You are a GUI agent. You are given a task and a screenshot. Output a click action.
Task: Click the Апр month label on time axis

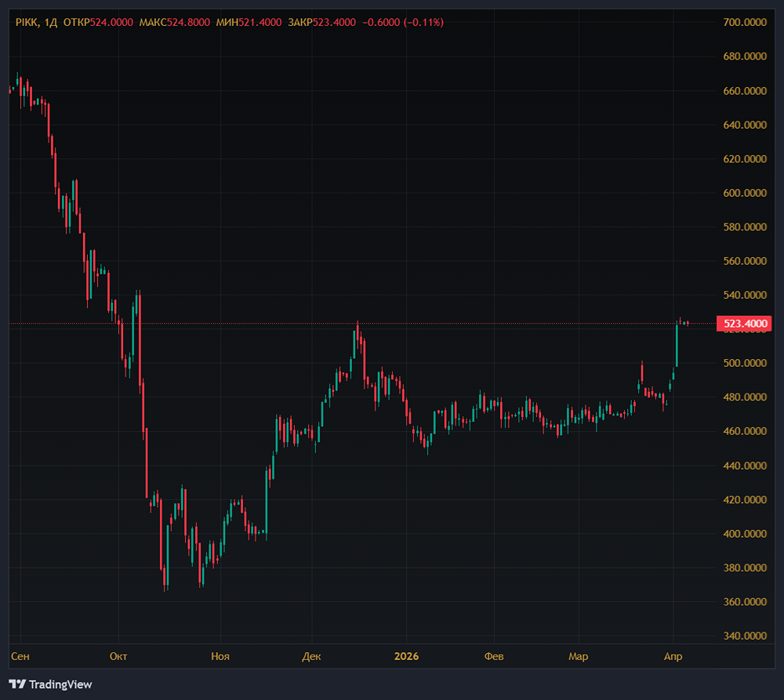pyautogui.click(x=673, y=656)
